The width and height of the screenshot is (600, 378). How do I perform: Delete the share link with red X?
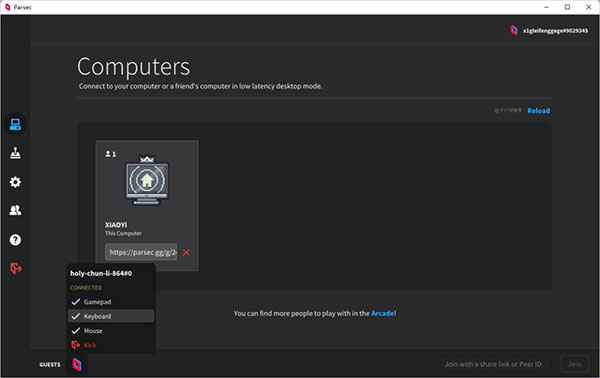click(186, 252)
